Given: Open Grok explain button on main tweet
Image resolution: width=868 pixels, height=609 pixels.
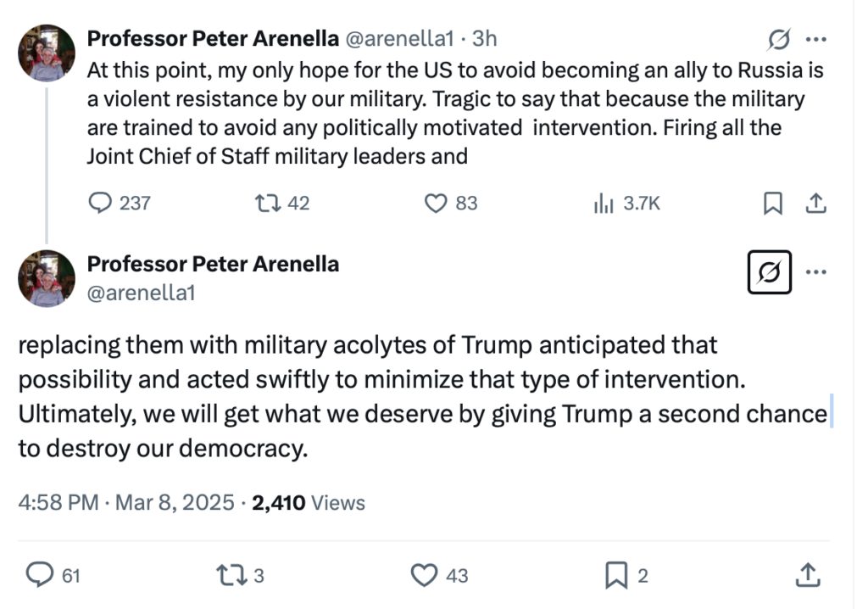Looking at the screenshot, I should (x=769, y=272).
